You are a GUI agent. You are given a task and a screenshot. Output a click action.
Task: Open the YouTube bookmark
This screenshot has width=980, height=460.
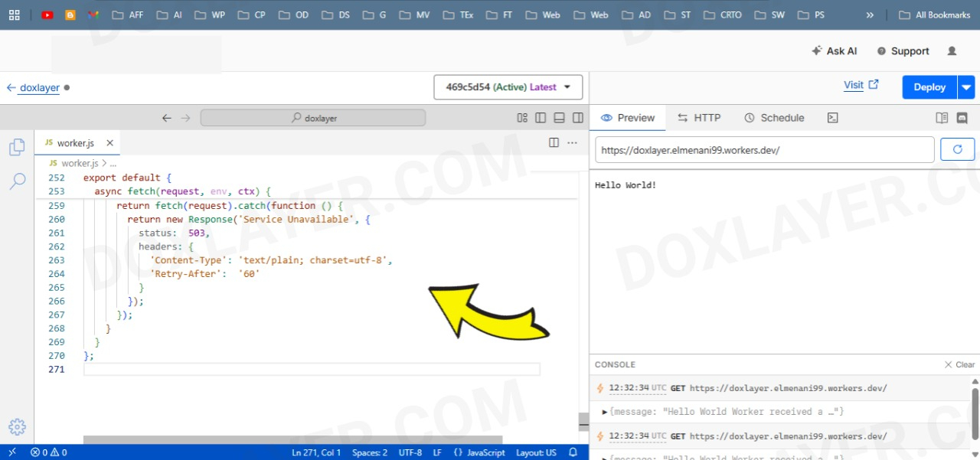pos(47,15)
